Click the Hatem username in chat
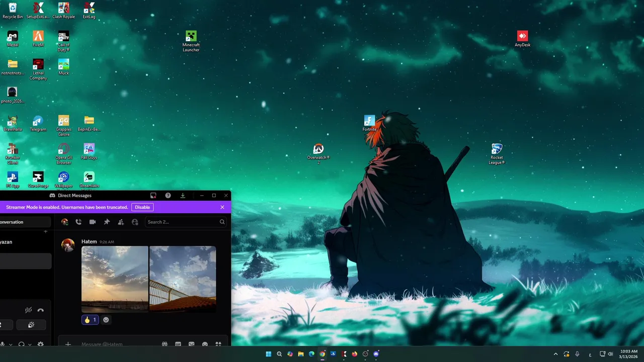The image size is (644, 362). pos(89,242)
